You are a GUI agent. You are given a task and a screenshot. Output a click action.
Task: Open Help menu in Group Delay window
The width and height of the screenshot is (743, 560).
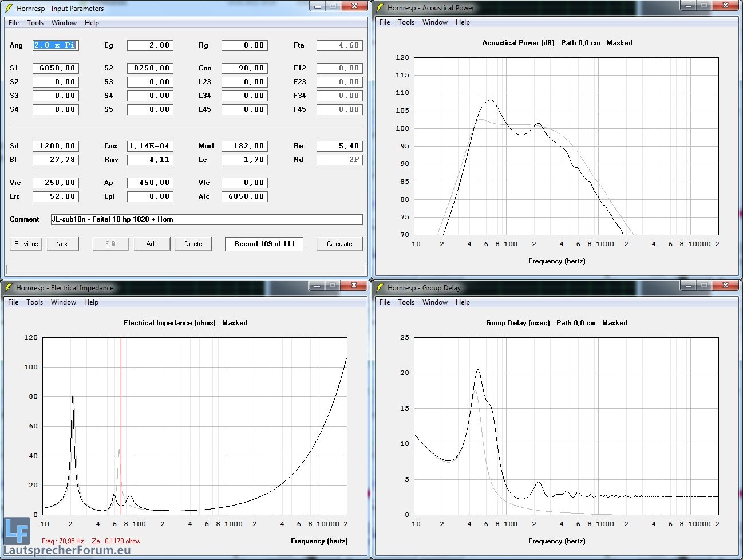click(x=463, y=302)
